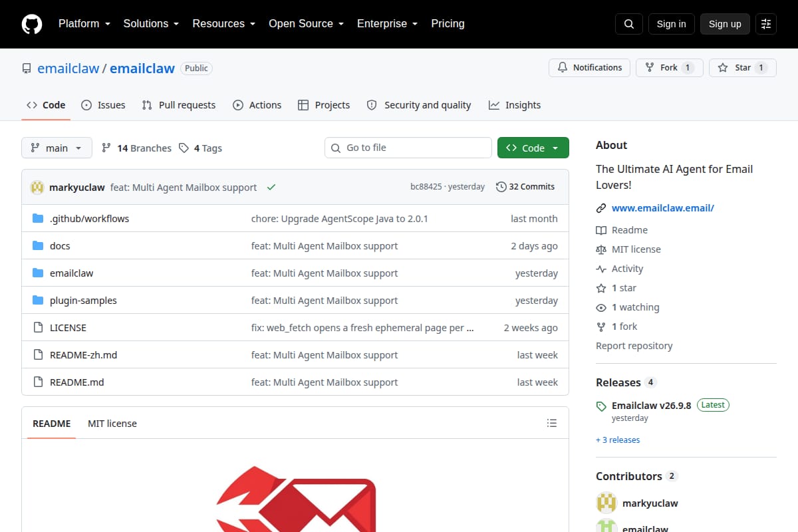
Task: Open Security and quality tab
Action: pyautogui.click(x=419, y=105)
